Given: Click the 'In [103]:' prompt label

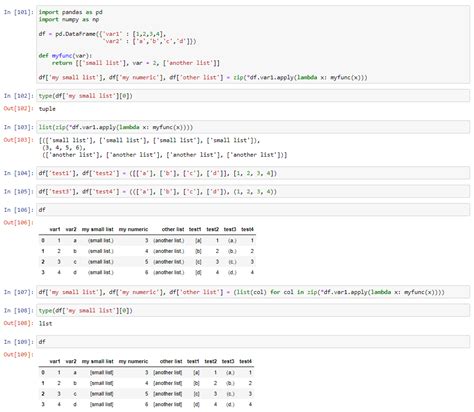Looking at the screenshot, I should click(19, 127).
